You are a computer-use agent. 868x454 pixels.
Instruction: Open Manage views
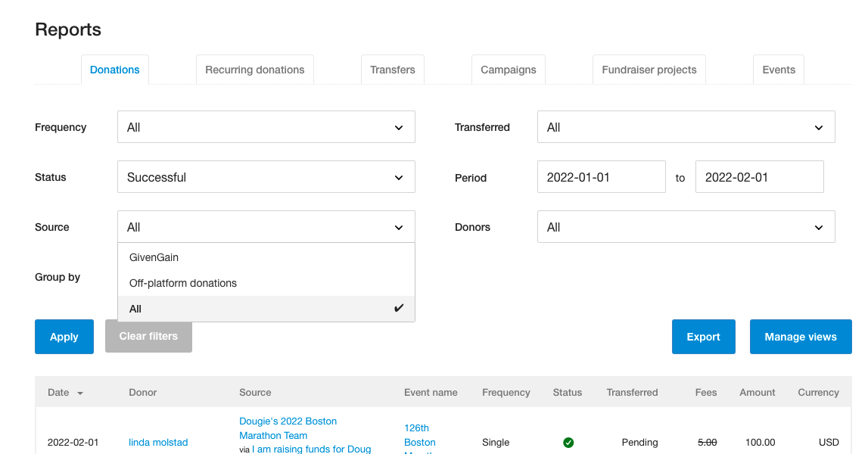click(x=801, y=337)
